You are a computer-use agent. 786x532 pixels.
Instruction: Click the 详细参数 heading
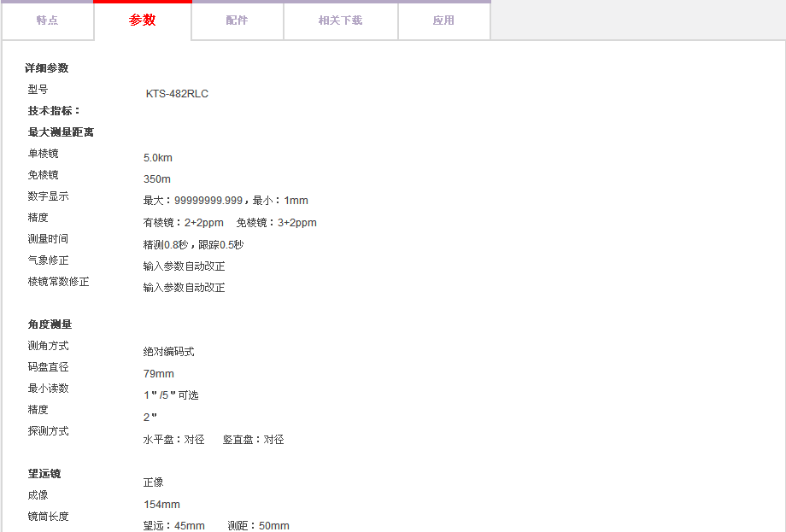point(46,68)
